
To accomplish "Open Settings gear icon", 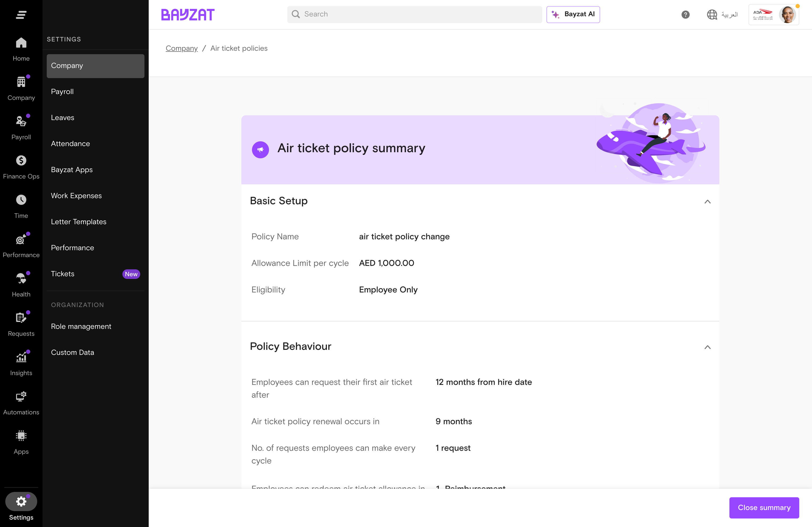I will click(21, 501).
